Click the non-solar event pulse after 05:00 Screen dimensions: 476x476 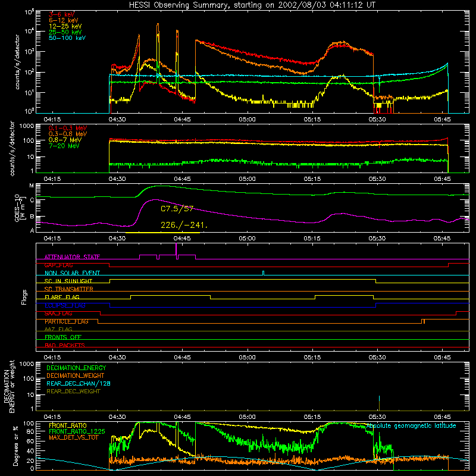pos(263,273)
